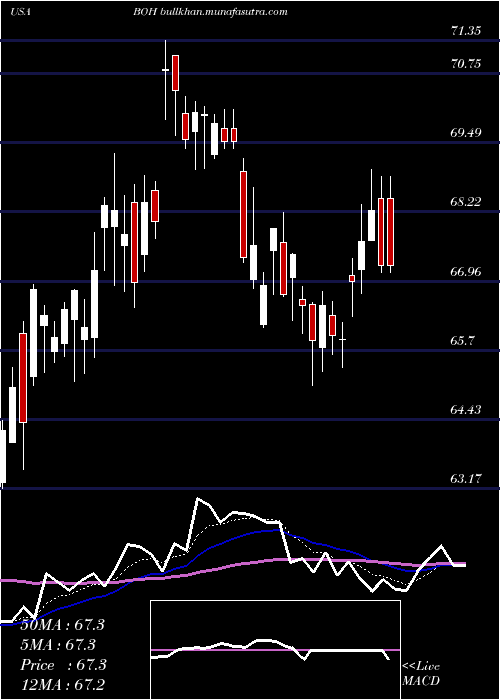Click the highest peak of white indicator line

[197, 499]
